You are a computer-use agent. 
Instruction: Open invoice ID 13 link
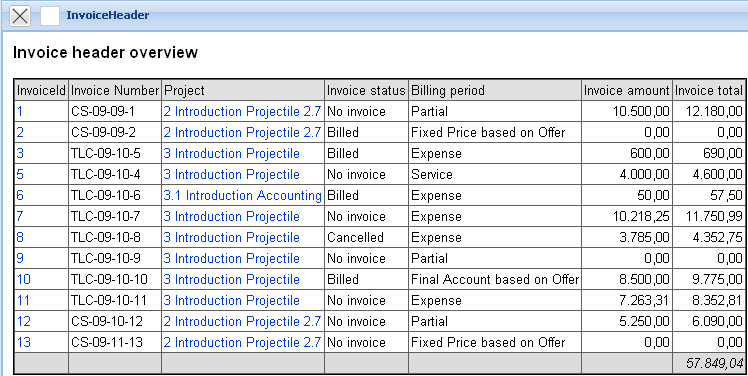click(x=24, y=343)
